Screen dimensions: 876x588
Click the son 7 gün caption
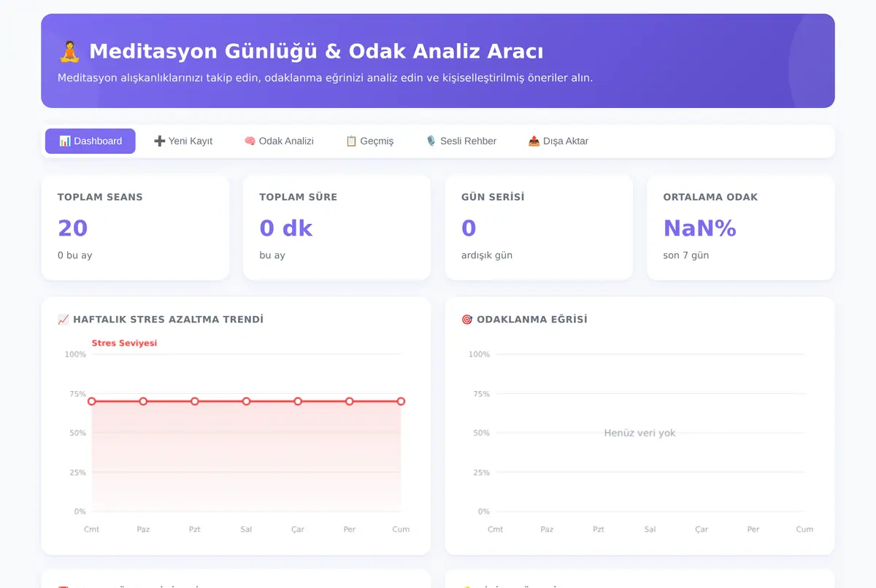pos(686,255)
